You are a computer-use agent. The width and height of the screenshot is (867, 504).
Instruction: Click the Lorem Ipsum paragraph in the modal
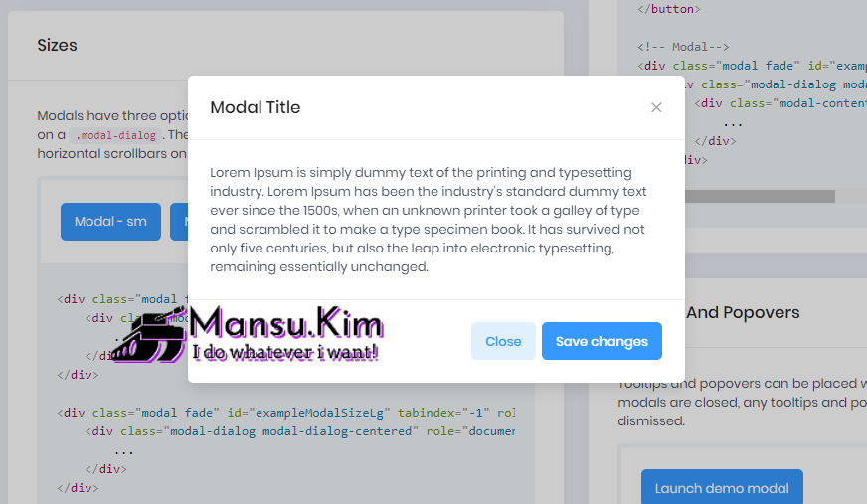tap(429, 220)
